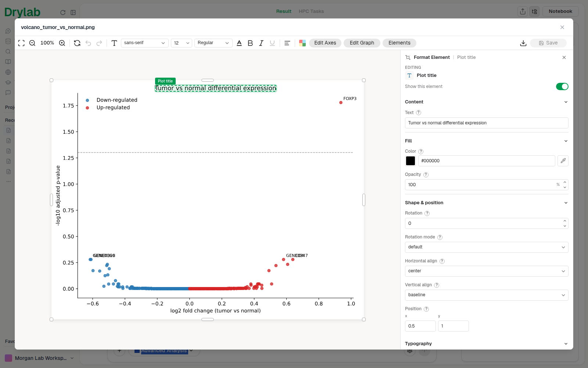Open the Regular font weight dropdown

pyautogui.click(x=214, y=43)
